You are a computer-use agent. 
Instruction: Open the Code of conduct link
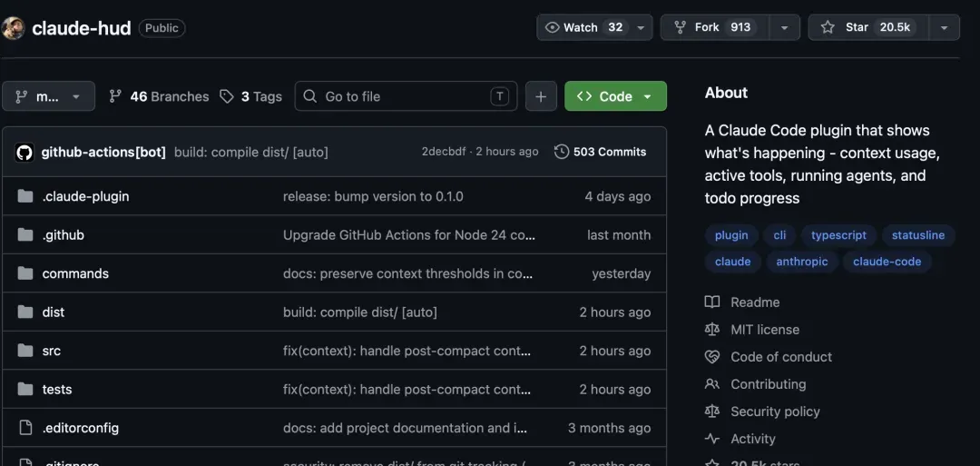tap(781, 357)
